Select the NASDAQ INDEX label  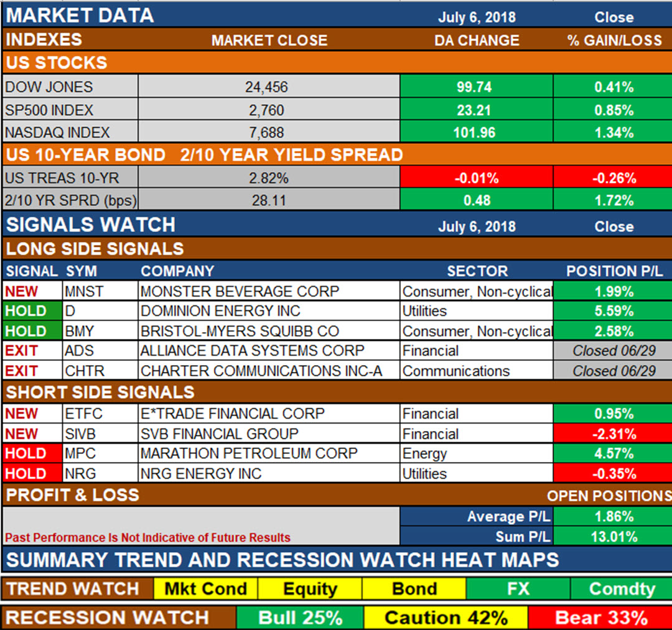(57, 132)
